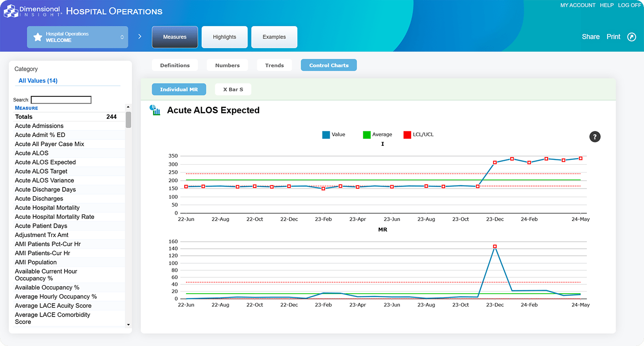Click the Share link
This screenshot has width=644, height=346.
tap(590, 37)
